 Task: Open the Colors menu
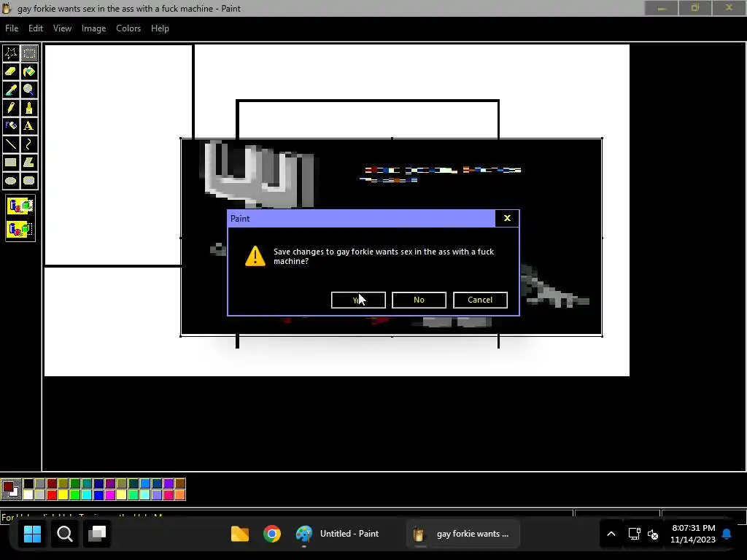click(x=128, y=28)
